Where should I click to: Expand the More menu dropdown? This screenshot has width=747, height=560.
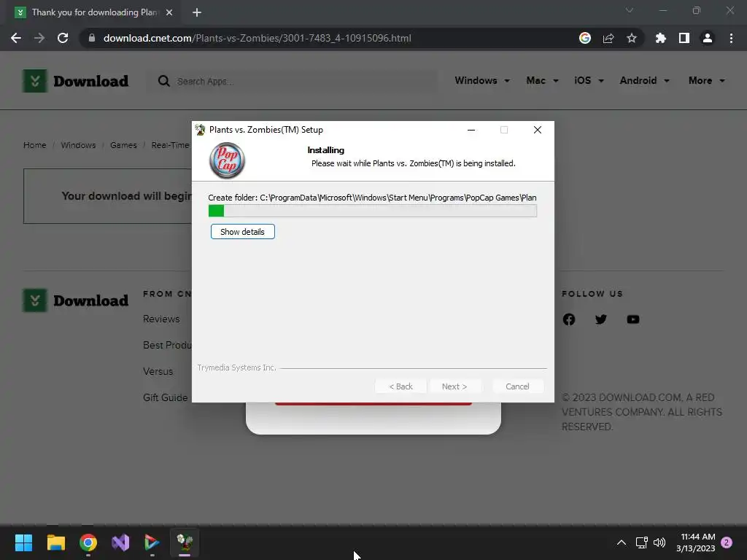click(706, 80)
